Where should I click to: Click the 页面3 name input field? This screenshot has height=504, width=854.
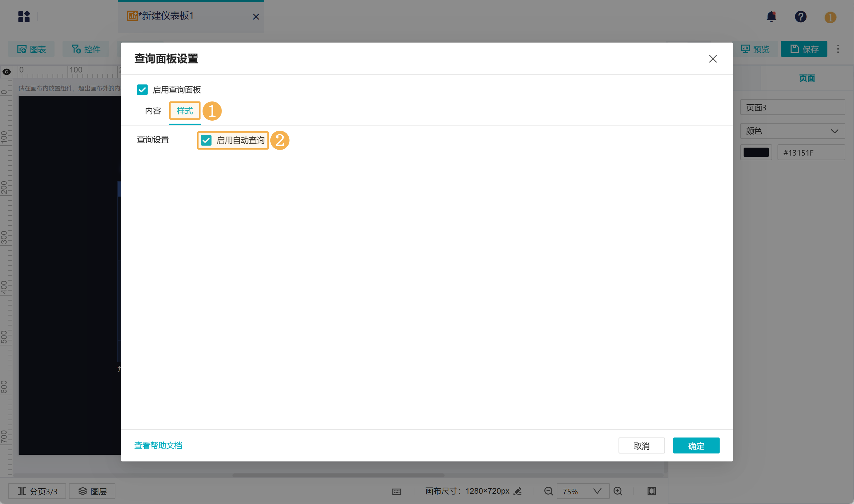click(792, 108)
